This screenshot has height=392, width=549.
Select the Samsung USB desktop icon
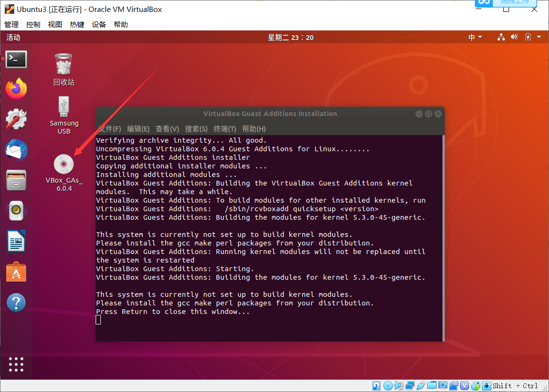click(64, 115)
